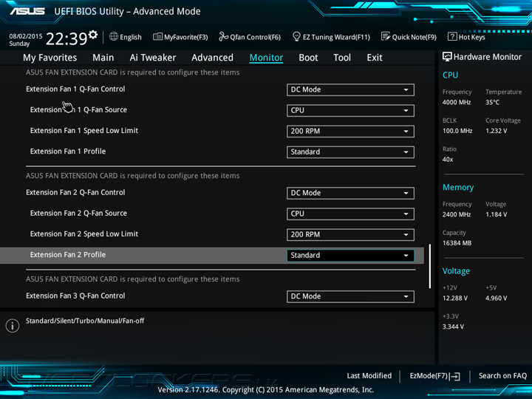
Task: Select Extension Fan 2 Q-Fan Control label
Action: [75, 192]
